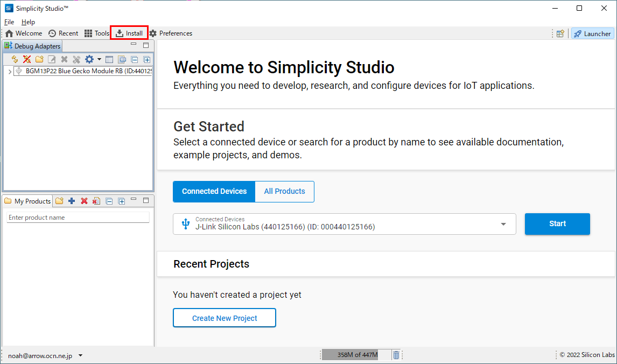The height and width of the screenshot is (364, 617).
Task: Open the File menu
Action: point(9,22)
